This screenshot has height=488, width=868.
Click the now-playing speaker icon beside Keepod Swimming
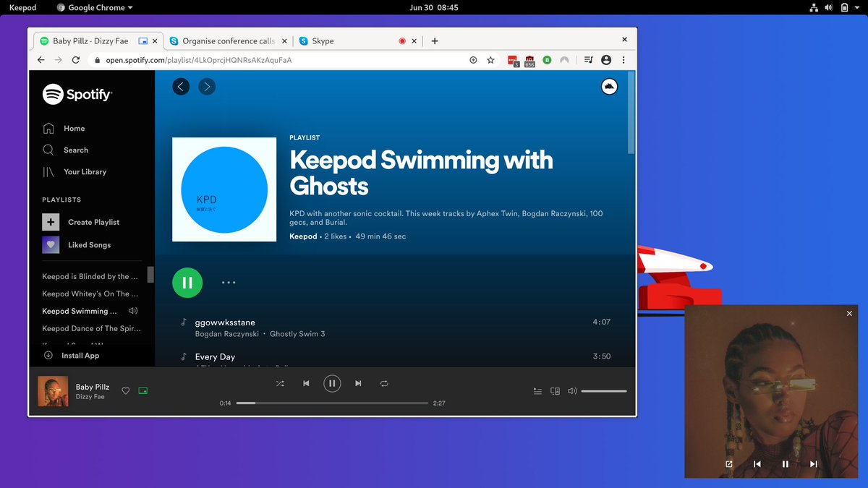coord(132,311)
